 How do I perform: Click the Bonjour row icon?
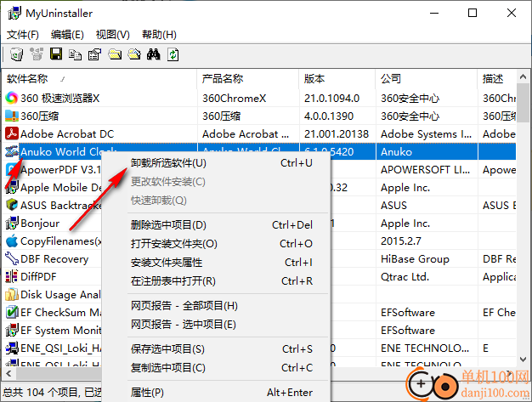tap(12, 223)
